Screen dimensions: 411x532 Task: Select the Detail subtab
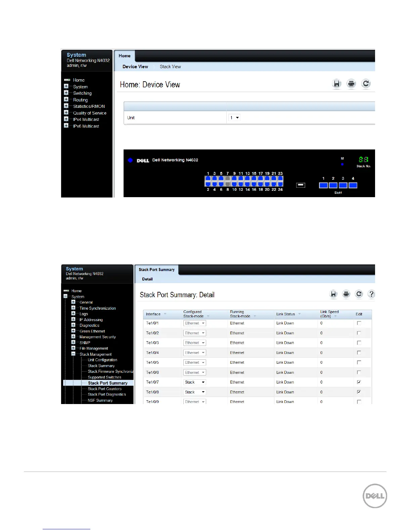[147, 279]
